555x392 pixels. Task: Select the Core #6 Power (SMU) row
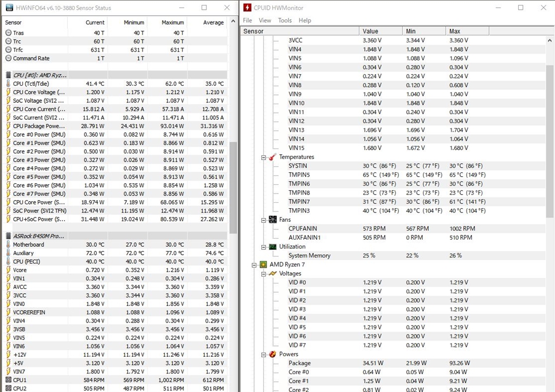pos(115,185)
